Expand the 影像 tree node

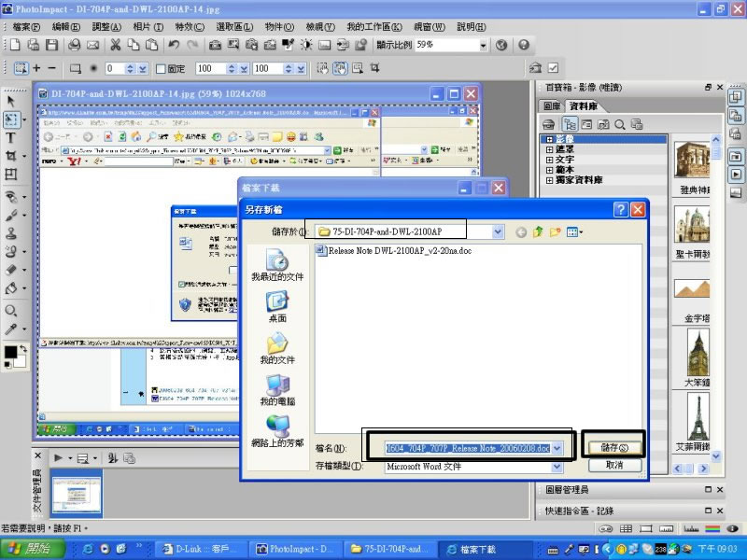pos(549,139)
